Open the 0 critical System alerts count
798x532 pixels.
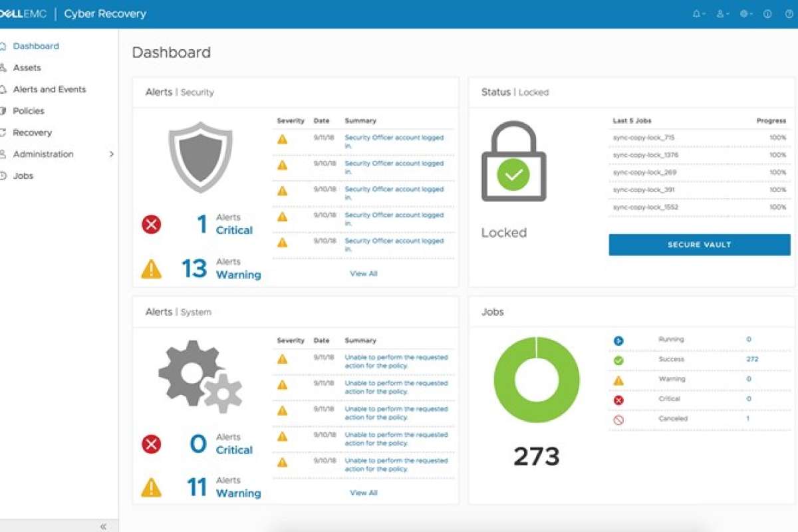[198, 444]
